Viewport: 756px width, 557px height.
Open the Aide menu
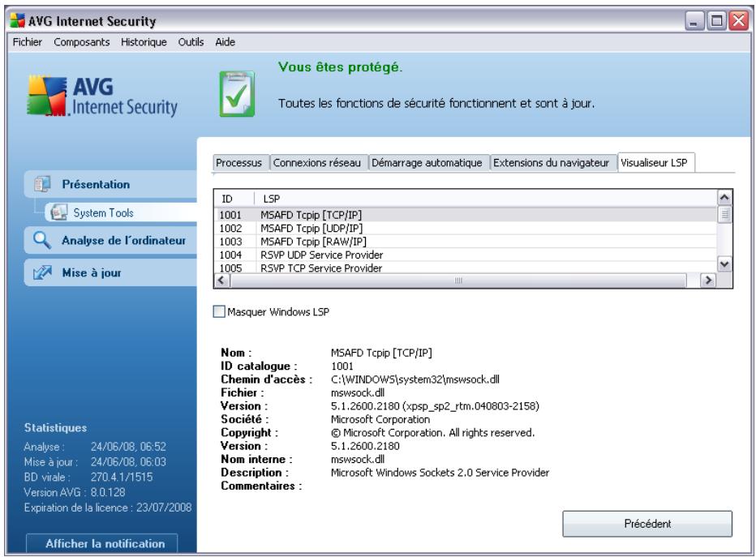[226, 42]
